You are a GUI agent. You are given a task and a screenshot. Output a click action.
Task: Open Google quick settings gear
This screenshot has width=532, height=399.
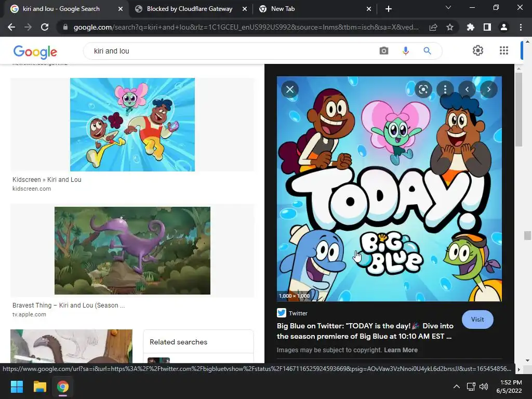click(x=478, y=50)
